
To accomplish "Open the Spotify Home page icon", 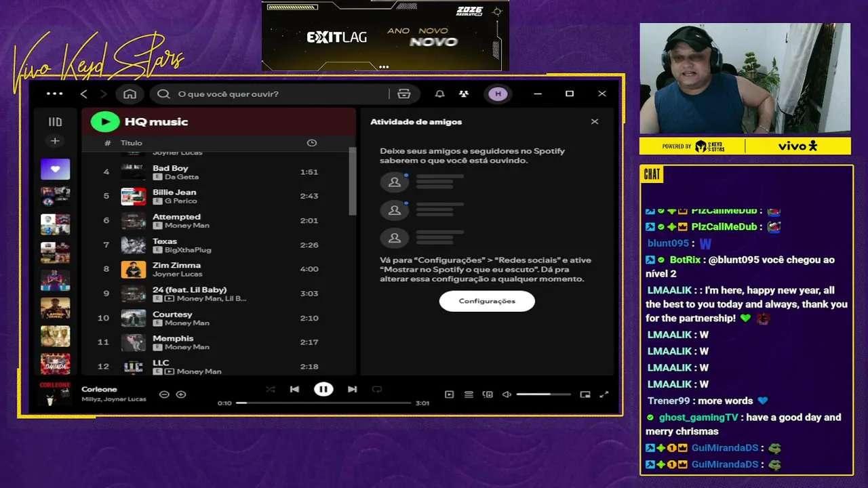I will click(x=130, y=94).
